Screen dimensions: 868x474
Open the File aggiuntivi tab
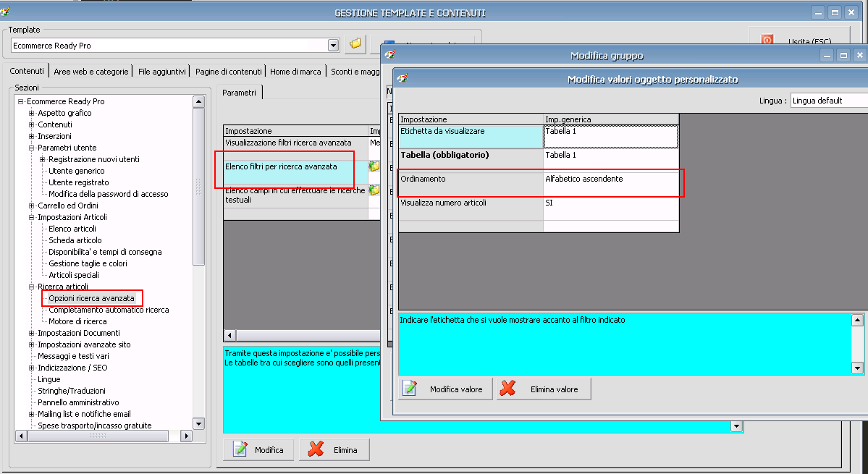[x=161, y=72]
